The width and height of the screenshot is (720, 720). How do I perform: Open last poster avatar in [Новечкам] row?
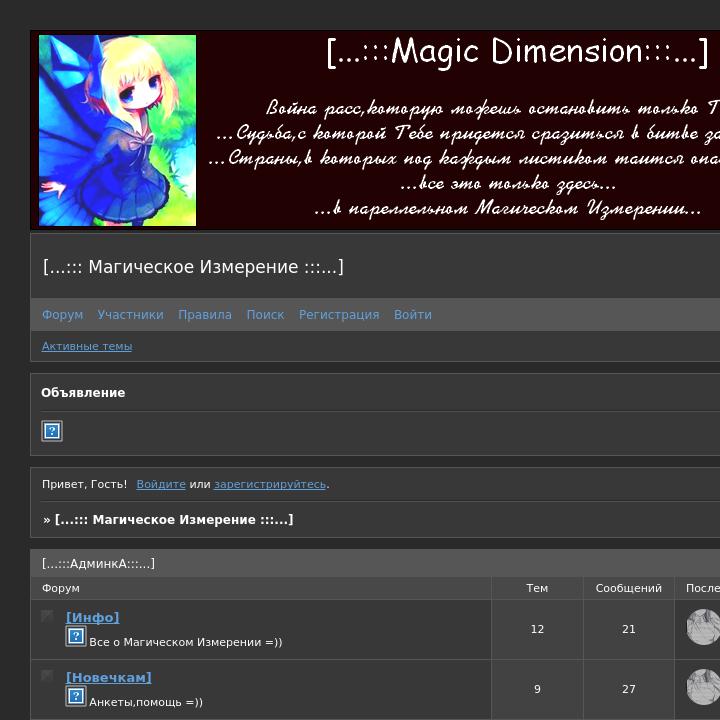pos(703,687)
